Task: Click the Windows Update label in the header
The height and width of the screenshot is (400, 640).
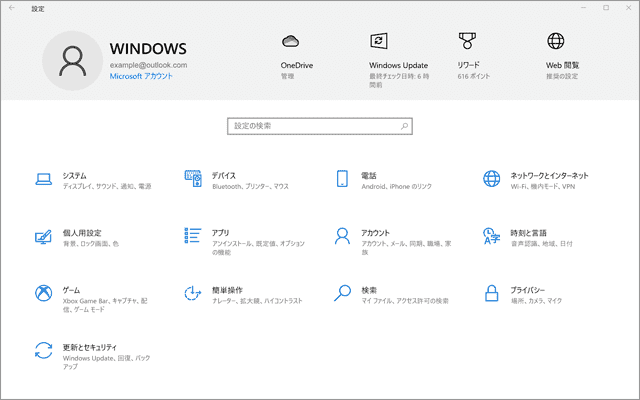Action: click(398, 65)
